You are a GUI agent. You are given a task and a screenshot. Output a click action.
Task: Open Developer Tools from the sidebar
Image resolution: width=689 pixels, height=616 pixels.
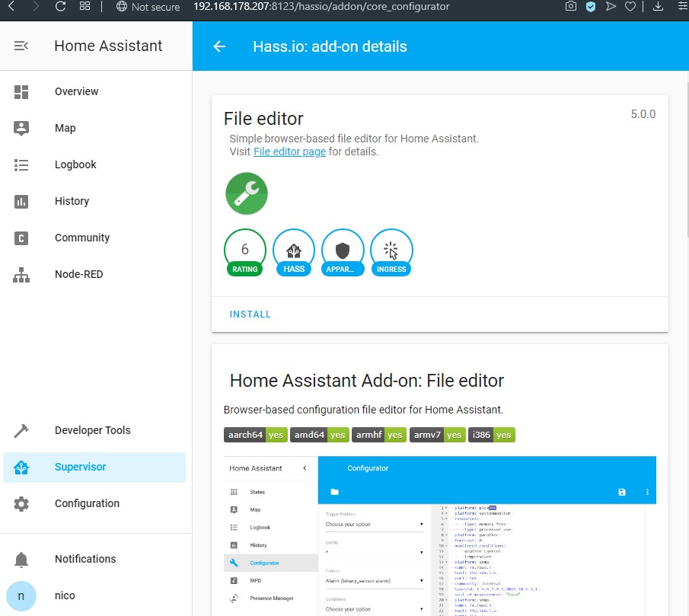[92, 430]
